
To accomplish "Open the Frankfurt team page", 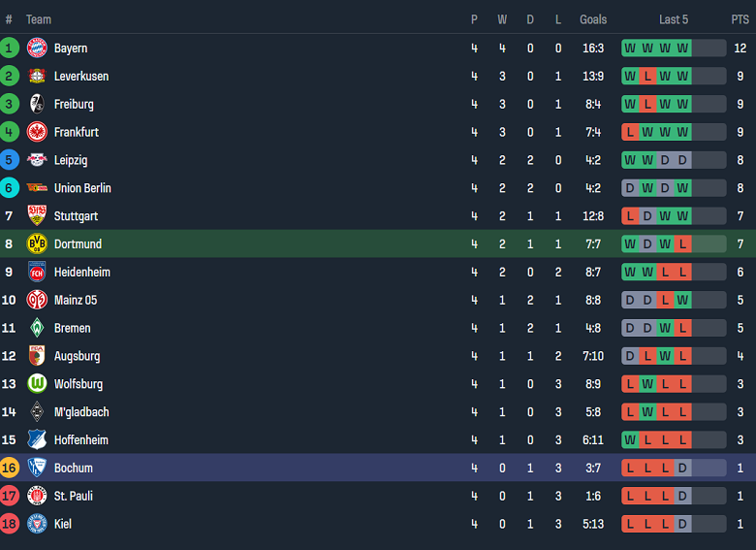I will [x=77, y=132].
